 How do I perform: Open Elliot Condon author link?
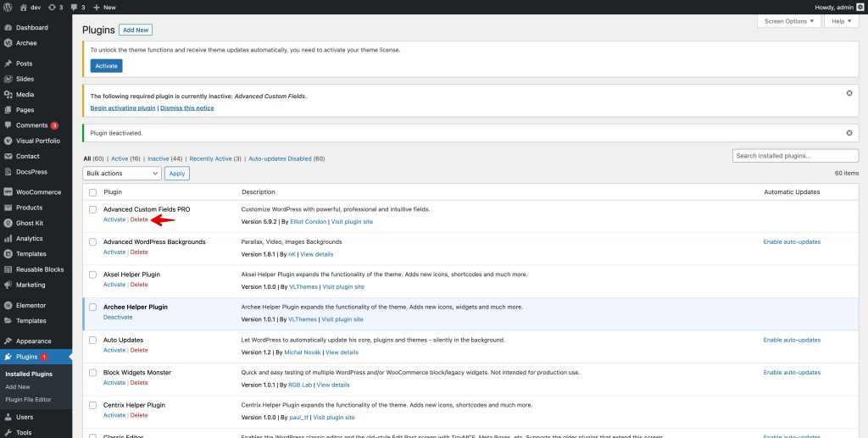pyautogui.click(x=309, y=222)
